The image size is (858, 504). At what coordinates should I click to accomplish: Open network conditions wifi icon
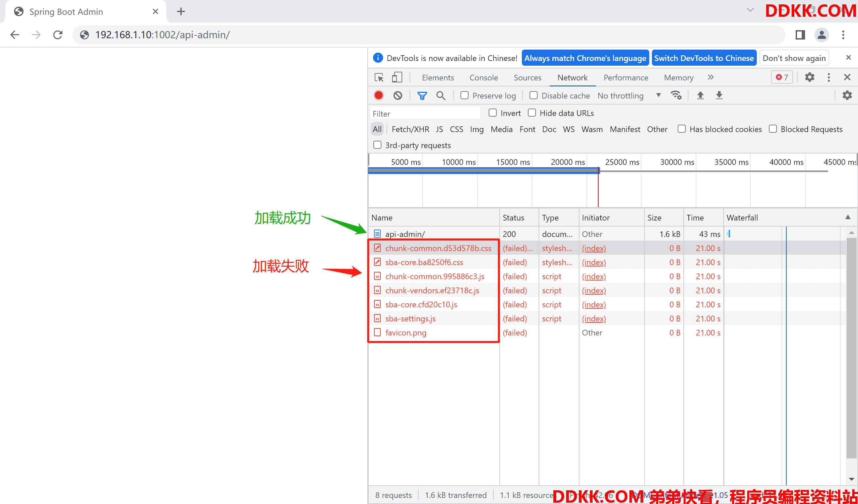[676, 96]
